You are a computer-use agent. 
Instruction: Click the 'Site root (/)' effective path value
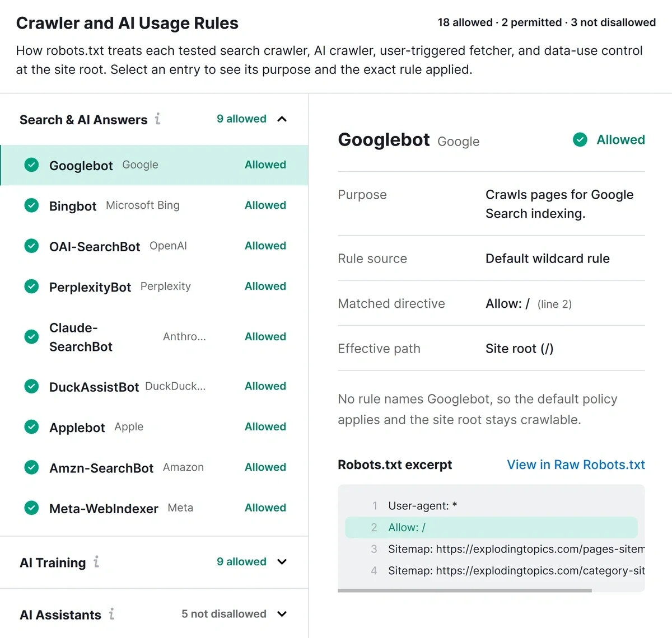point(519,349)
